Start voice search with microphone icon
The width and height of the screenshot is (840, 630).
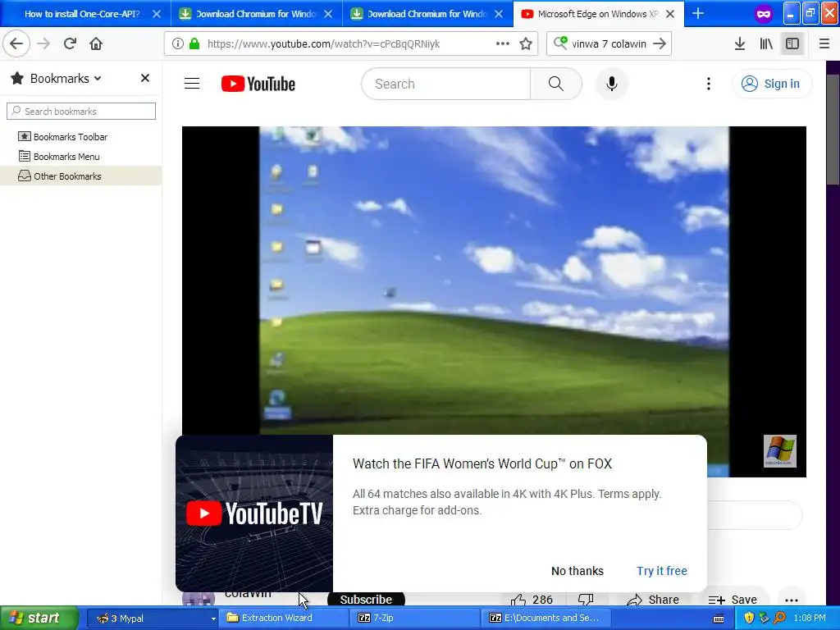611,84
